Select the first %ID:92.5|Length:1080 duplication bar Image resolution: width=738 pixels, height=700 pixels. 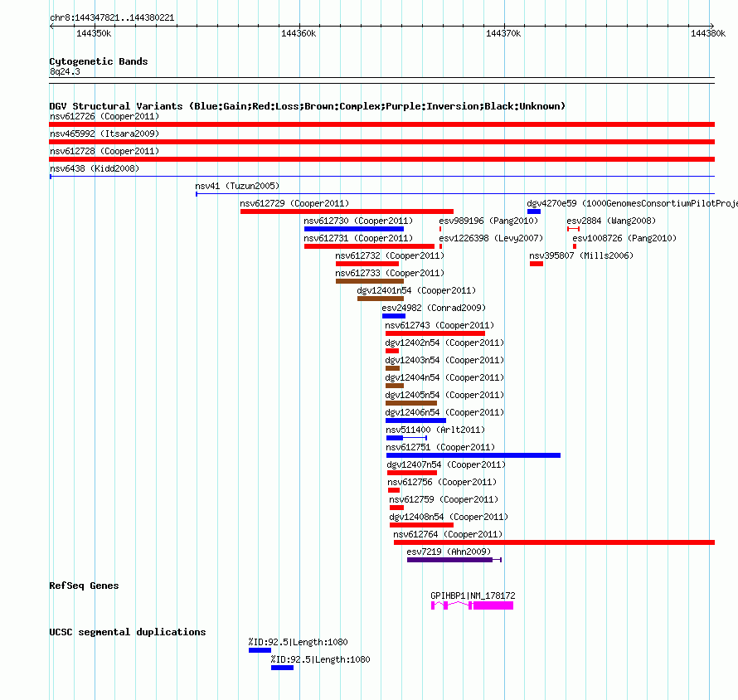pyautogui.click(x=260, y=650)
